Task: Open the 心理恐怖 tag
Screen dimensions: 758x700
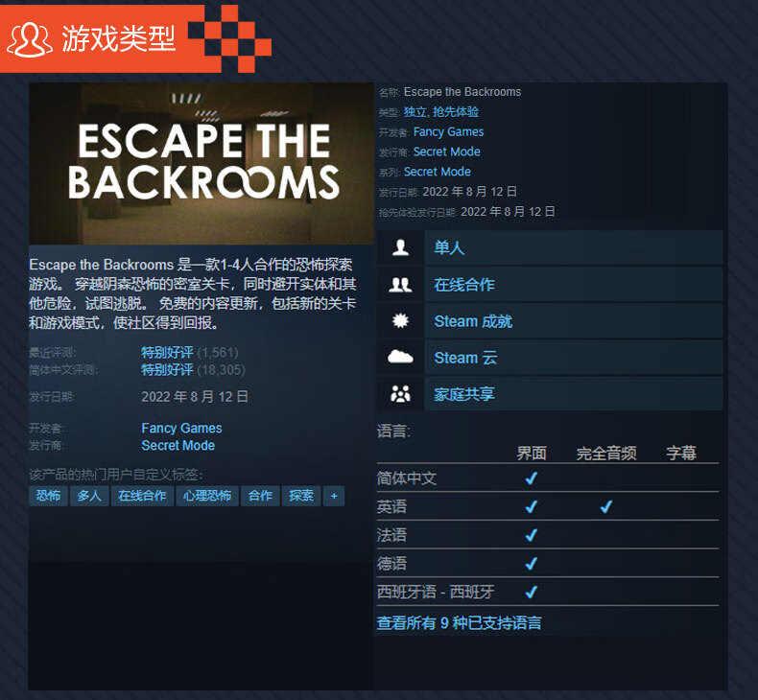Action: click(207, 496)
